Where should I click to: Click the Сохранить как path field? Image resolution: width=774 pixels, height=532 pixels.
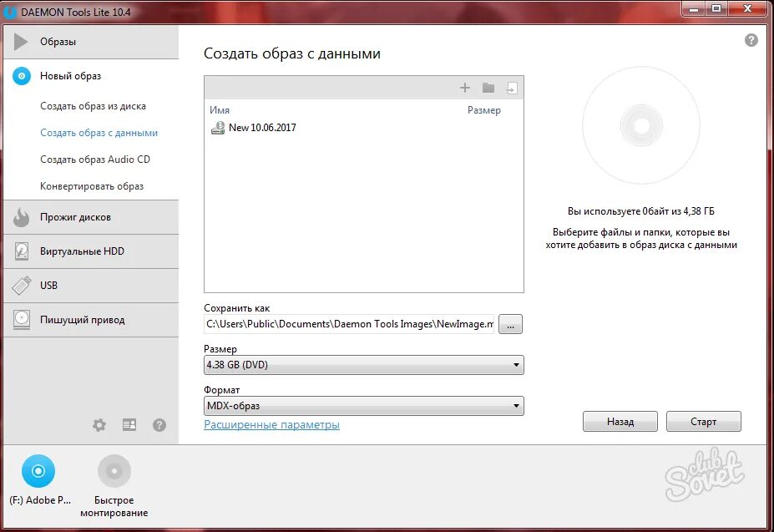pyautogui.click(x=349, y=324)
